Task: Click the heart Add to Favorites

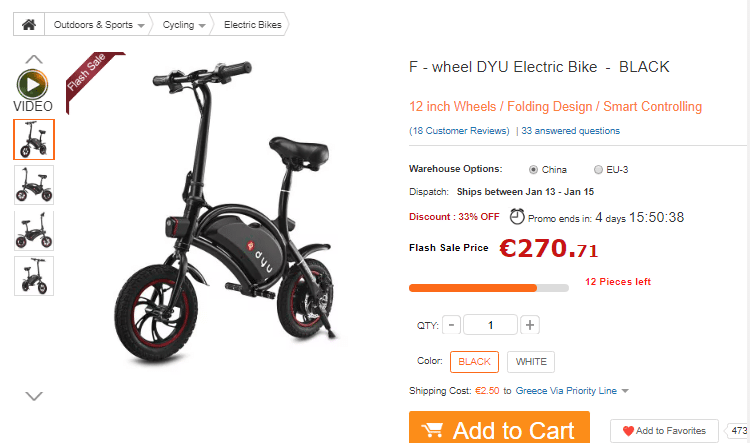Action: [664, 431]
